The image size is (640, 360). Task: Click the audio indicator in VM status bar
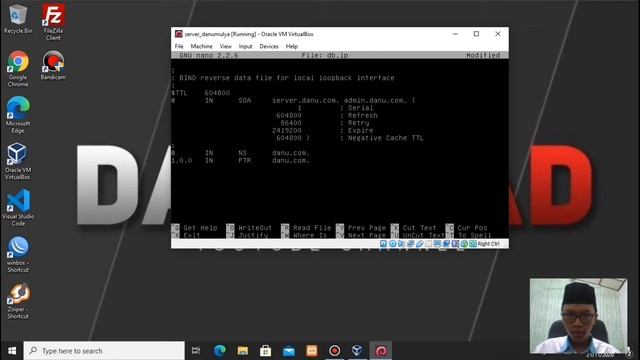click(x=401, y=244)
